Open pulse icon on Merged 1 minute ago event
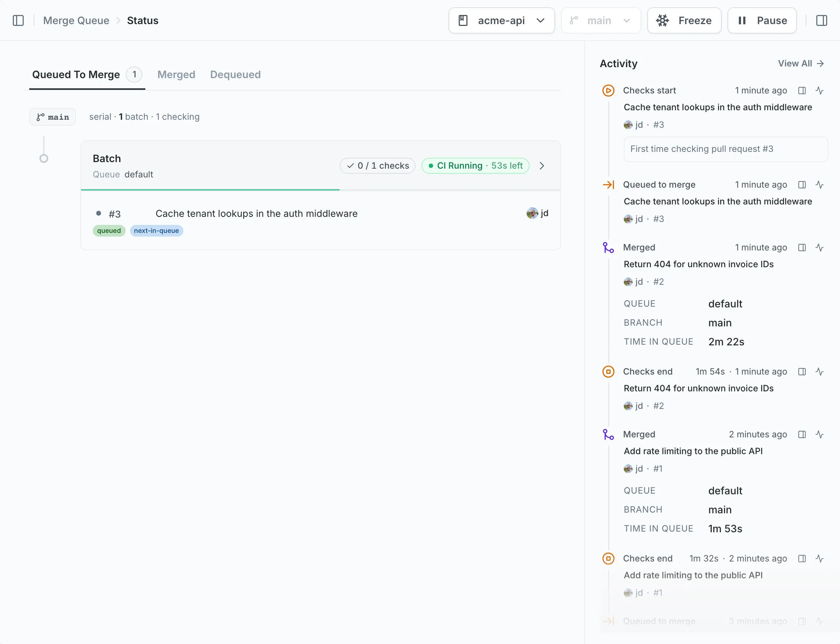The width and height of the screenshot is (840, 644). (x=820, y=248)
